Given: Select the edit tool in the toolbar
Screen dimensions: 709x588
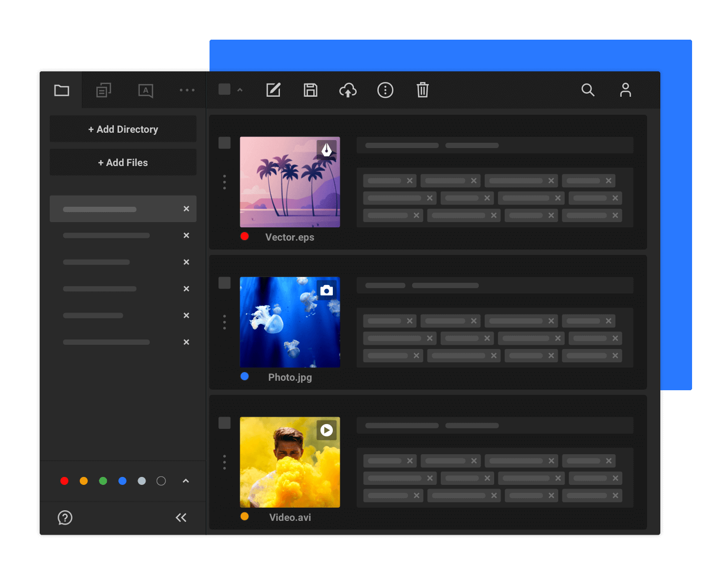Looking at the screenshot, I should tap(274, 90).
